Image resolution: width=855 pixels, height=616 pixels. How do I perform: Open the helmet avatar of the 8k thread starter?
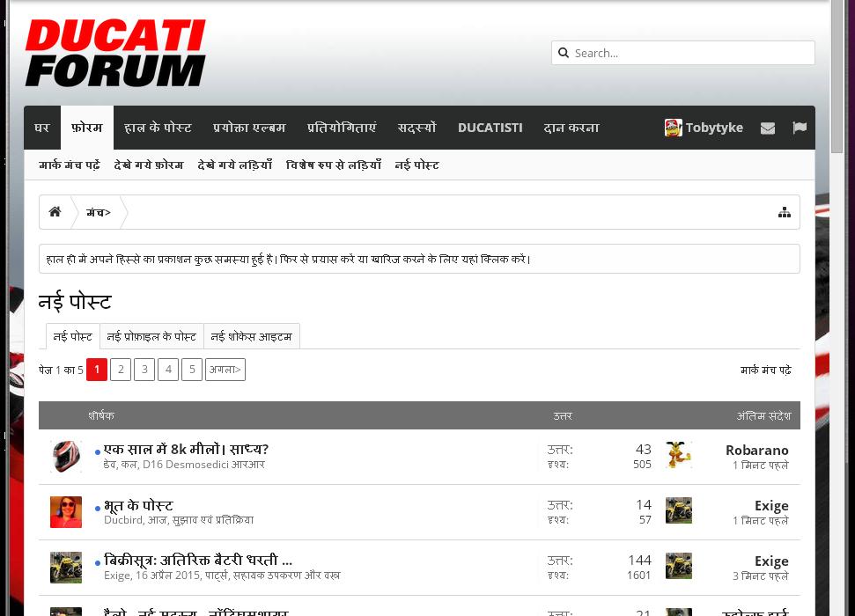click(66, 456)
